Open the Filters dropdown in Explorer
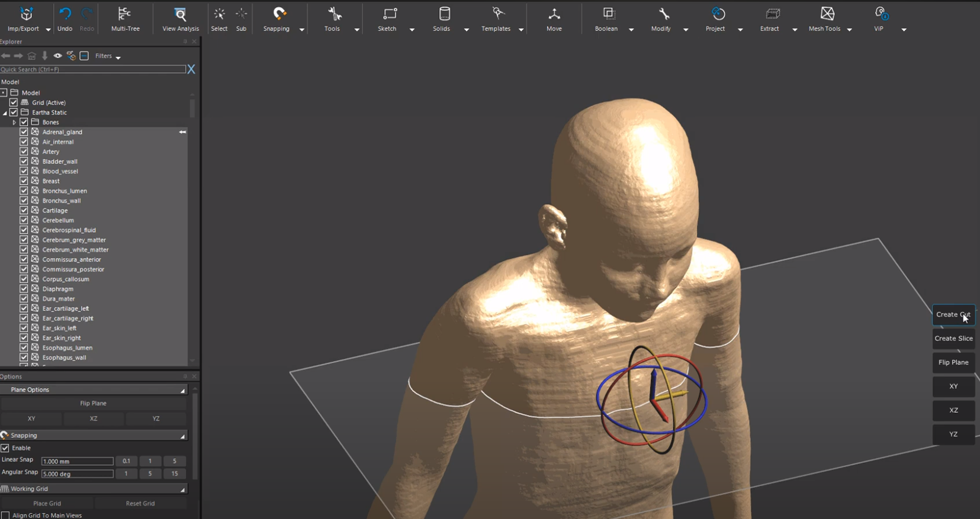 [108, 56]
